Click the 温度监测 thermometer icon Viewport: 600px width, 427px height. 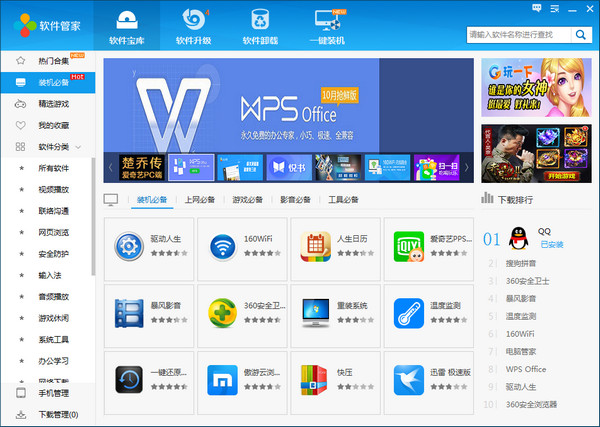point(409,313)
